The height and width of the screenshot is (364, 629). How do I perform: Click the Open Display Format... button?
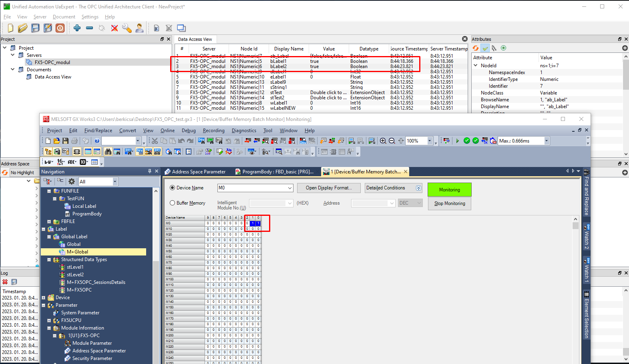329,188
